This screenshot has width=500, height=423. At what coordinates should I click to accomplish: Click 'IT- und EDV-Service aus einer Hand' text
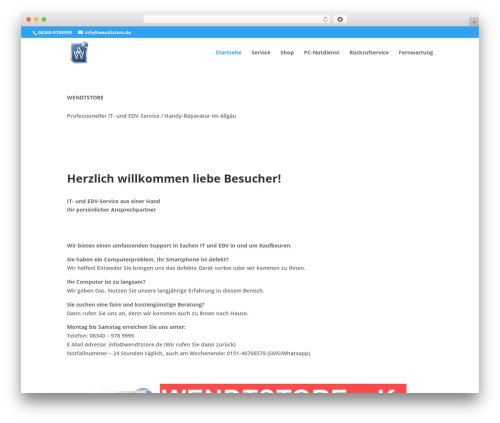point(113,201)
